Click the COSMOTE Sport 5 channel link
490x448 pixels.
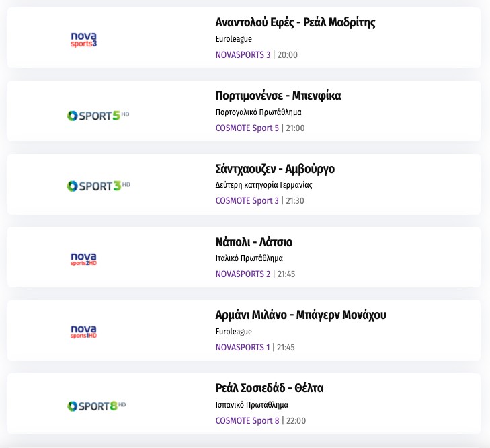click(x=247, y=128)
